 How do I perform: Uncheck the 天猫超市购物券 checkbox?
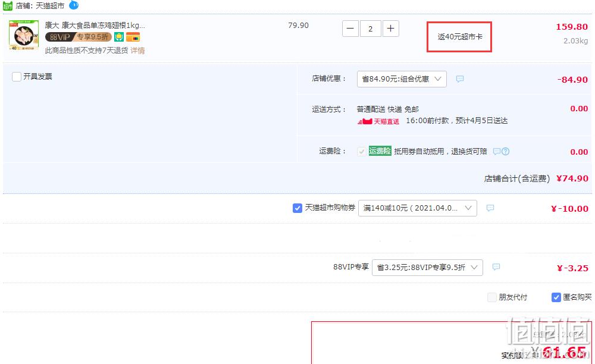[297, 208]
